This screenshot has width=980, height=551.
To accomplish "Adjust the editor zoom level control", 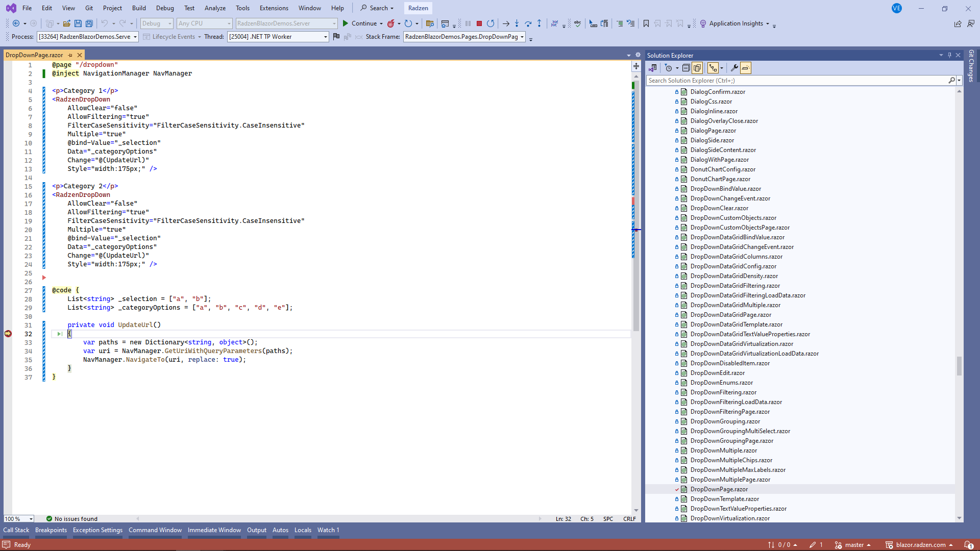I will click(x=18, y=518).
